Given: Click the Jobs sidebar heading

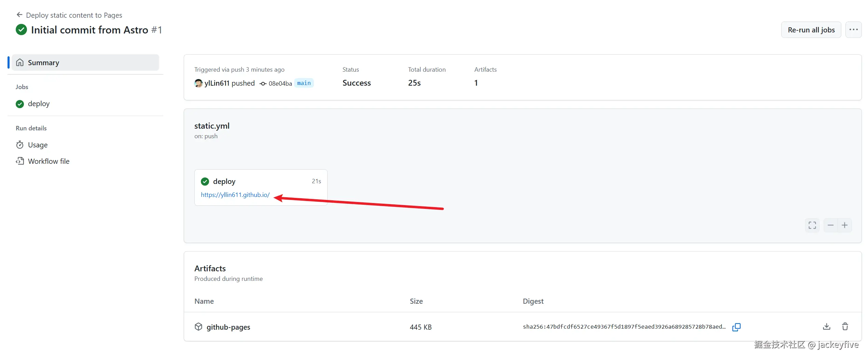Looking at the screenshot, I should point(22,87).
